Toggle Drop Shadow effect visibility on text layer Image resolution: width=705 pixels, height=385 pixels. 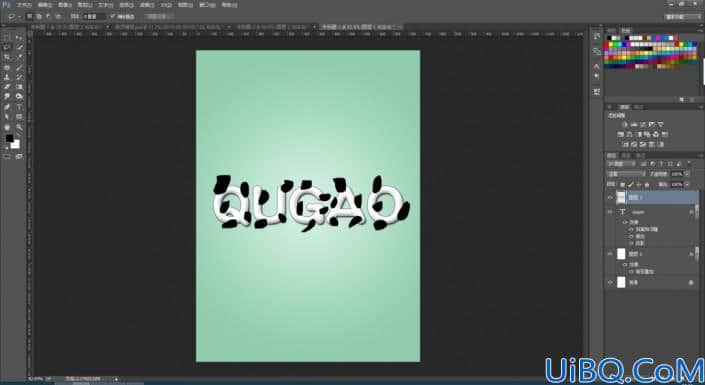(x=632, y=243)
